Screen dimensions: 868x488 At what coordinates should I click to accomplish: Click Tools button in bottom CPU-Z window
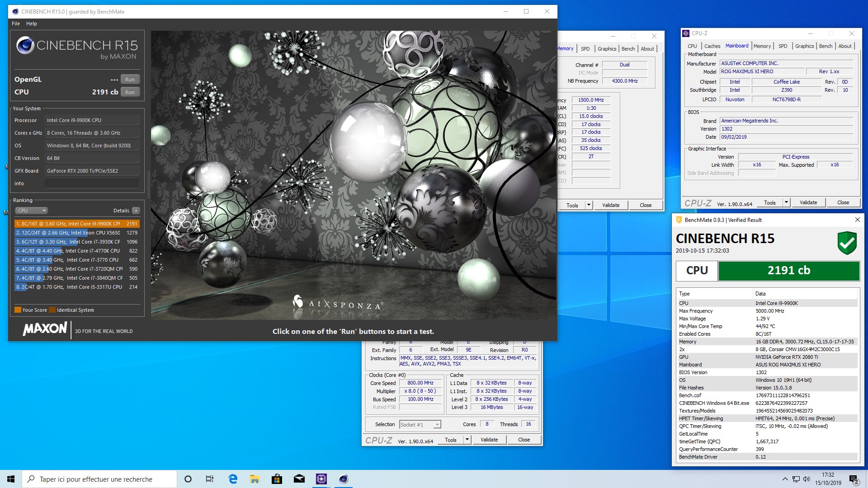point(451,440)
